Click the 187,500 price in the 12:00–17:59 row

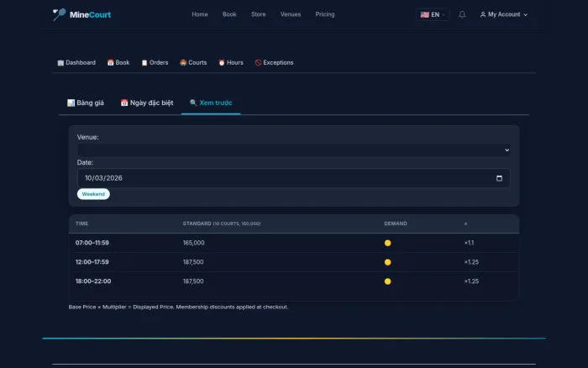[x=193, y=262]
